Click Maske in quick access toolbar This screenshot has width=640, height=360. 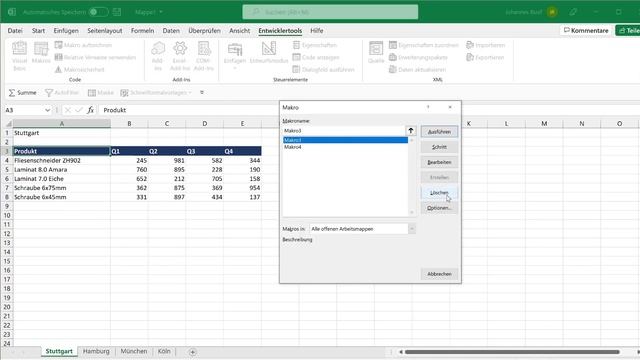101,93
